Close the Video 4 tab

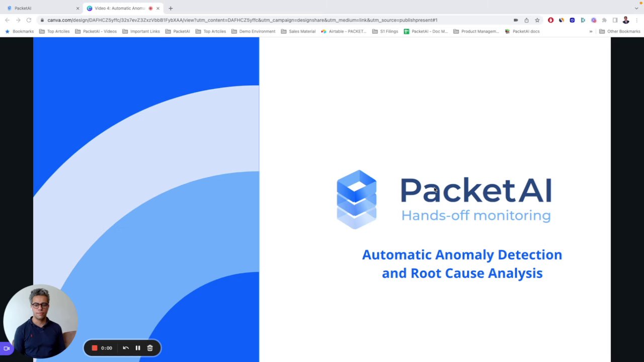(157, 8)
